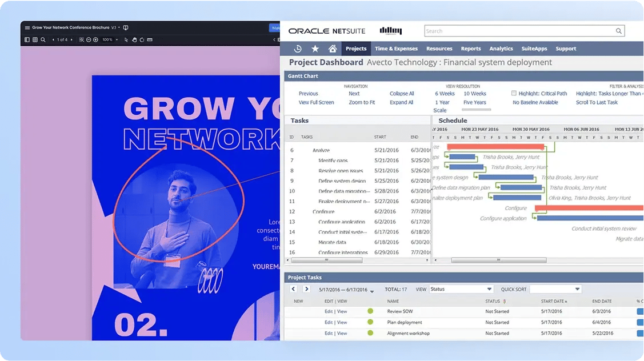The height and width of the screenshot is (361, 644).
Task: Click the magnifier search icon in PDF toolbar
Action: (43, 40)
